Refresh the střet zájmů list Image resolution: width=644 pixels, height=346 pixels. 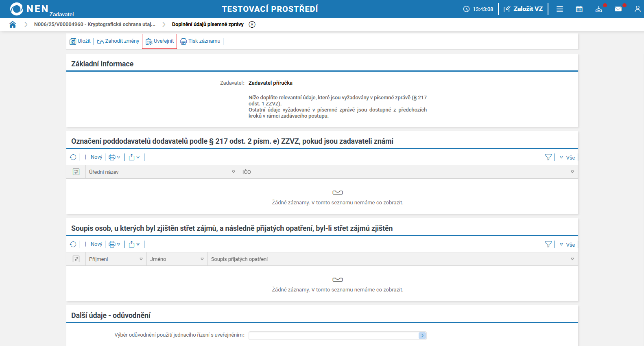tap(73, 244)
